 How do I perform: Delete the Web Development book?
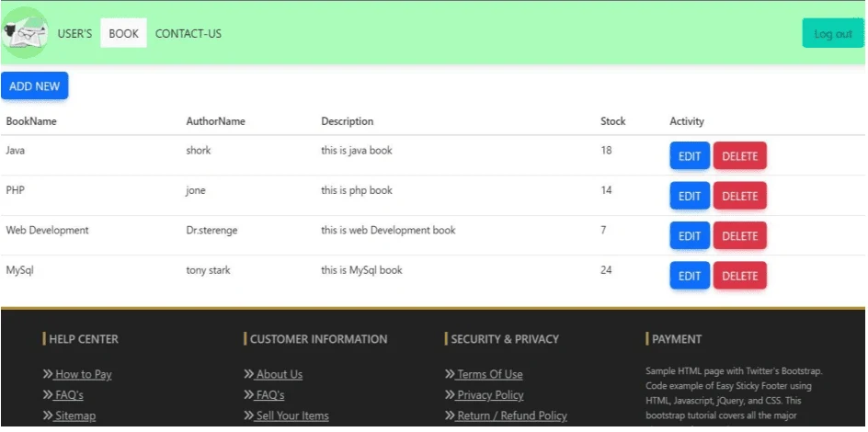(x=739, y=236)
